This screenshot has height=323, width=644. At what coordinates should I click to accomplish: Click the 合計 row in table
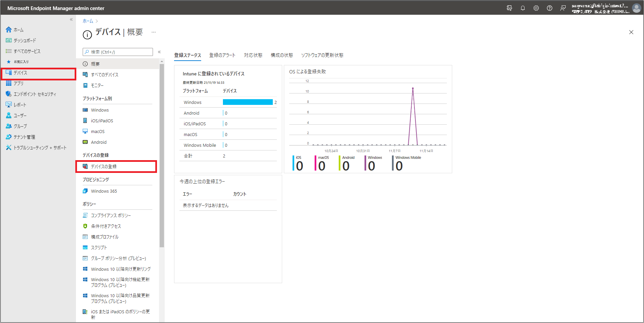pos(228,156)
